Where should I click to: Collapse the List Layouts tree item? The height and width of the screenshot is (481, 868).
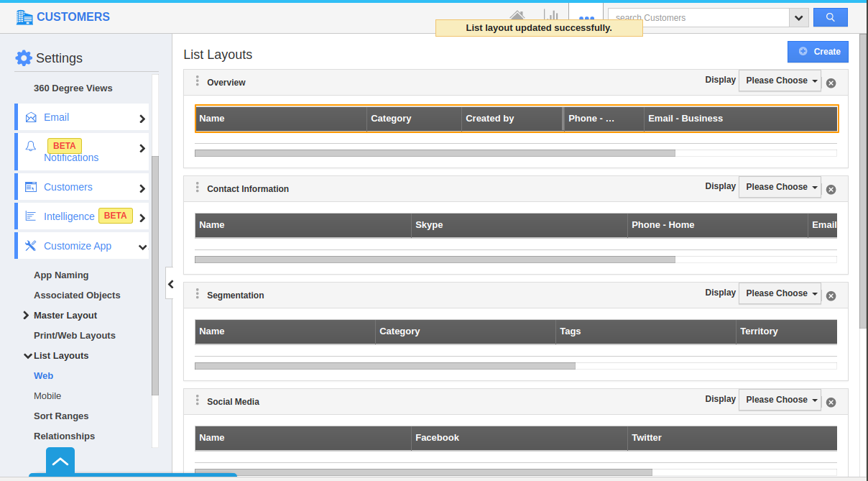click(x=27, y=355)
